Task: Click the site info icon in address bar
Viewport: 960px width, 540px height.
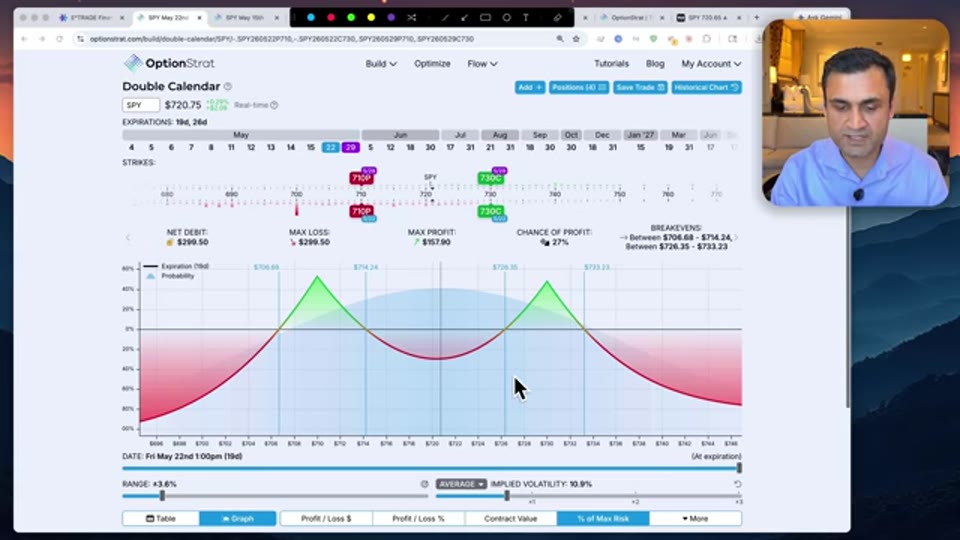Action: (80, 39)
